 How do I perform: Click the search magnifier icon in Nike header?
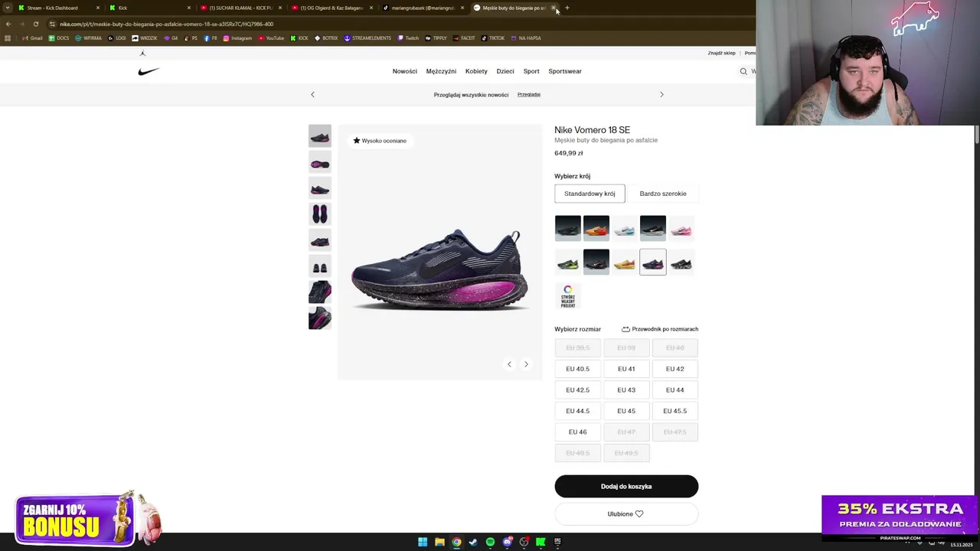click(x=743, y=71)
